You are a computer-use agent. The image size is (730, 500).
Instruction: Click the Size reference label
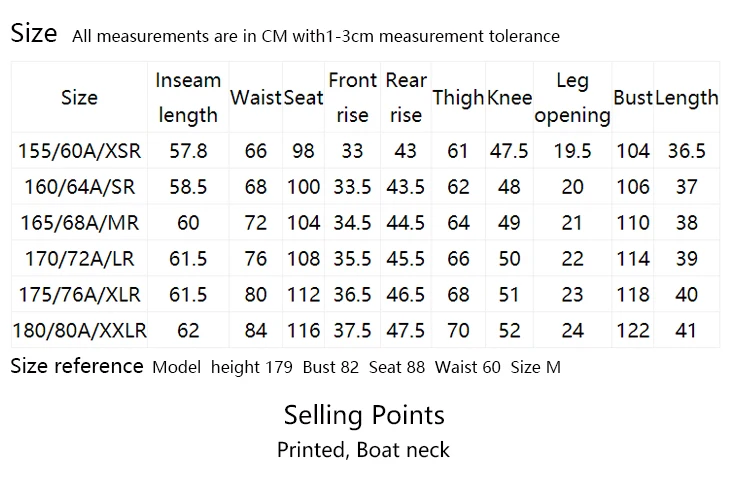(77, 366)
